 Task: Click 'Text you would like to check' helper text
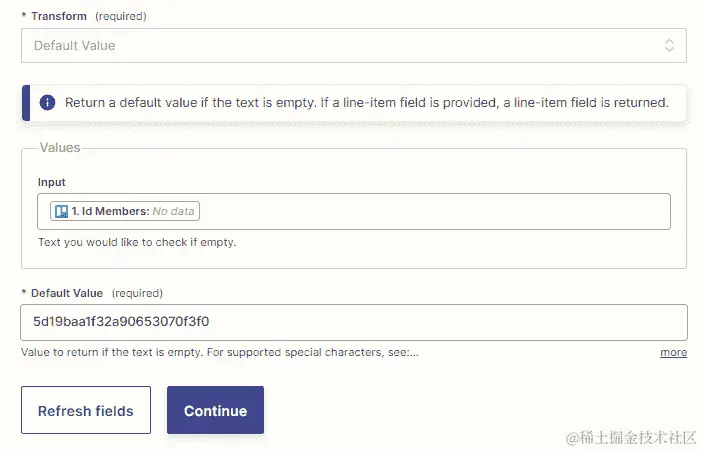pyautogui.click(x=136, y=242)
